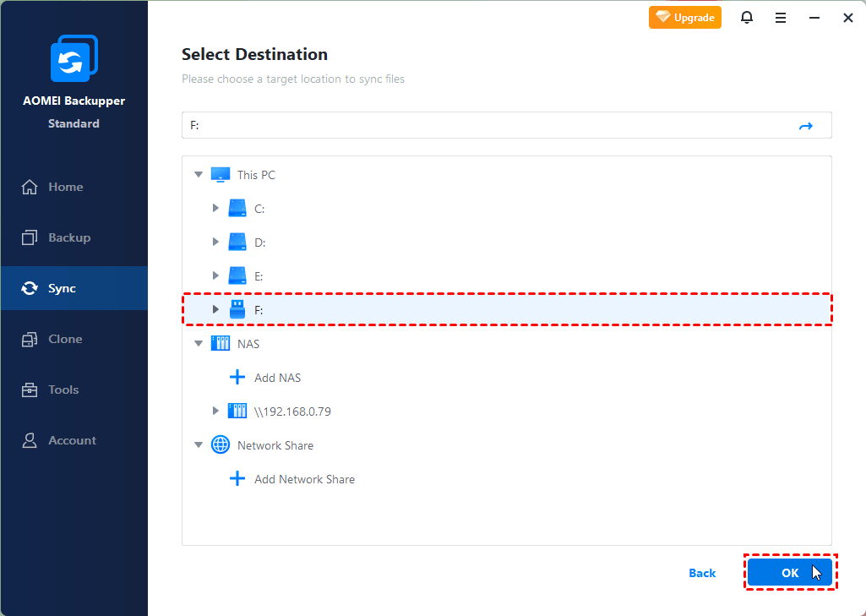Click the Back link

(702, 573)
